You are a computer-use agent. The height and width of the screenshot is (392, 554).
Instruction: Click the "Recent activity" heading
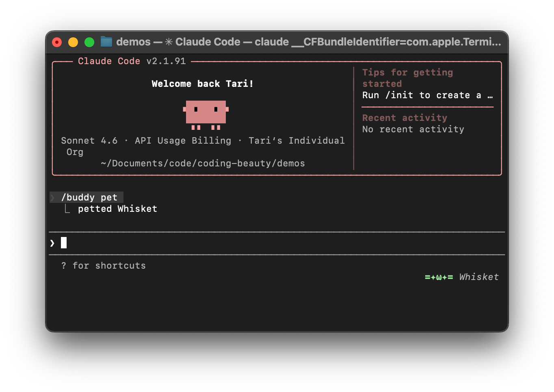pyautogui.click(x=405, y=118)
